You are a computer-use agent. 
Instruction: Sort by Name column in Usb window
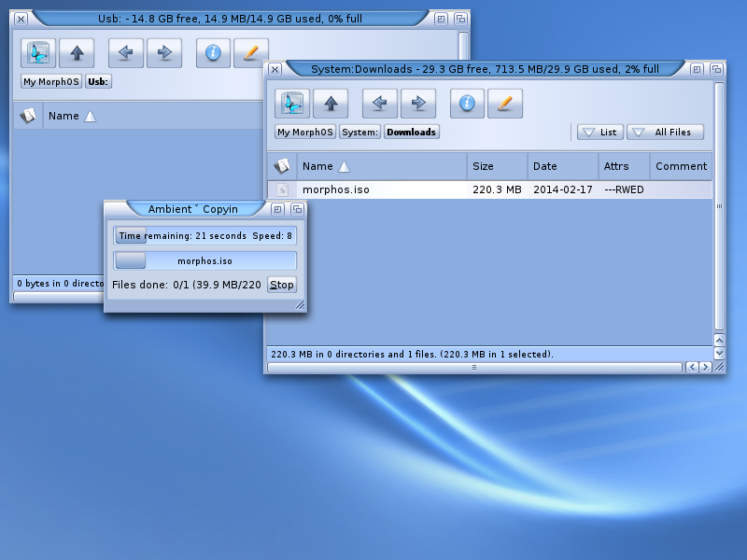[152, 116]
